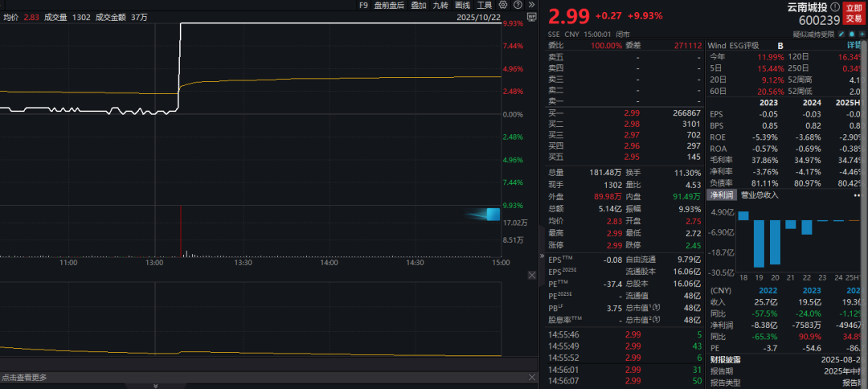The image size is (868, 389).
Task: Add stock with the plus icon
Action: click(862, 35)
